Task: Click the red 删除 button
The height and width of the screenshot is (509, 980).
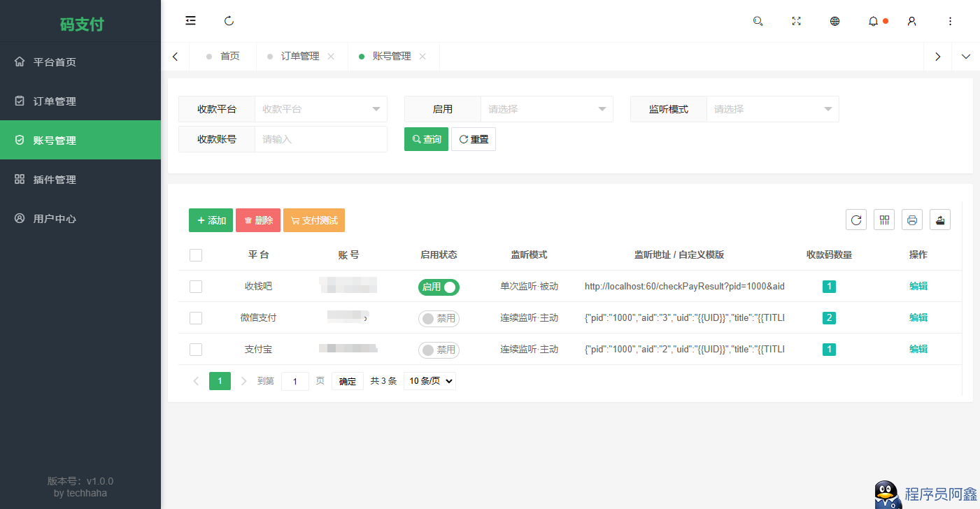Action: pos(258,220)
